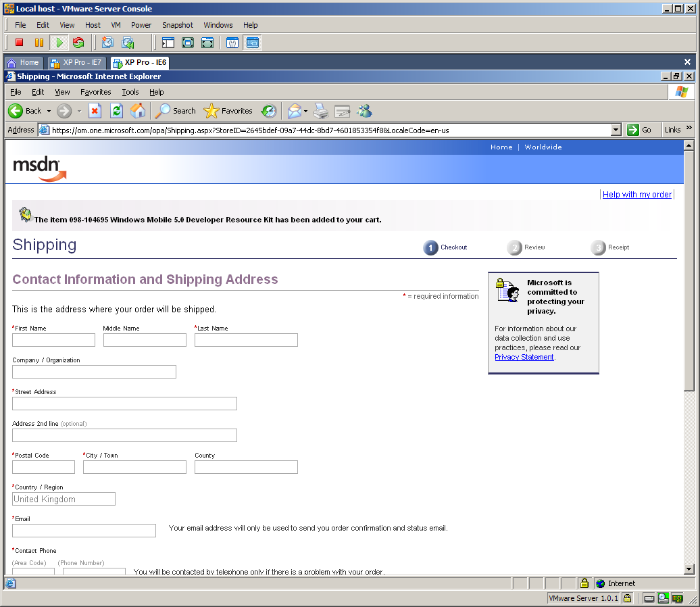
Task: Reset the VM with the red-green reset icon
Action: click(x=78, y=43)
